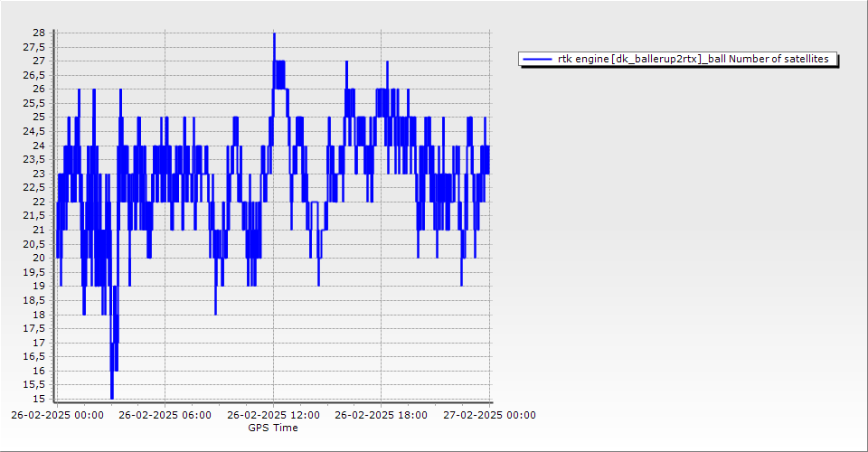Click the y-axis value '22,5'
The image size is (868, 452).
(33, 187)
